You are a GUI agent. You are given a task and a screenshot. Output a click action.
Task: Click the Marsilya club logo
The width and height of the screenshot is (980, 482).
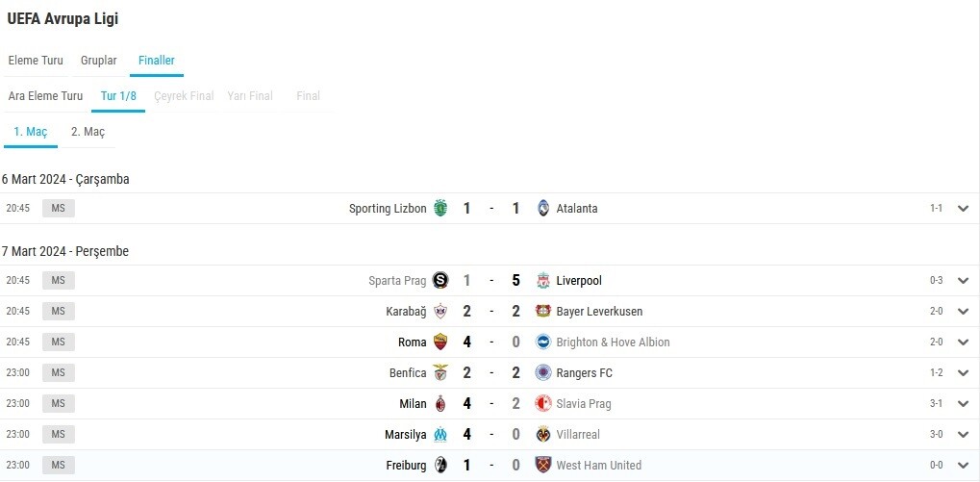[x=440, y=435]
